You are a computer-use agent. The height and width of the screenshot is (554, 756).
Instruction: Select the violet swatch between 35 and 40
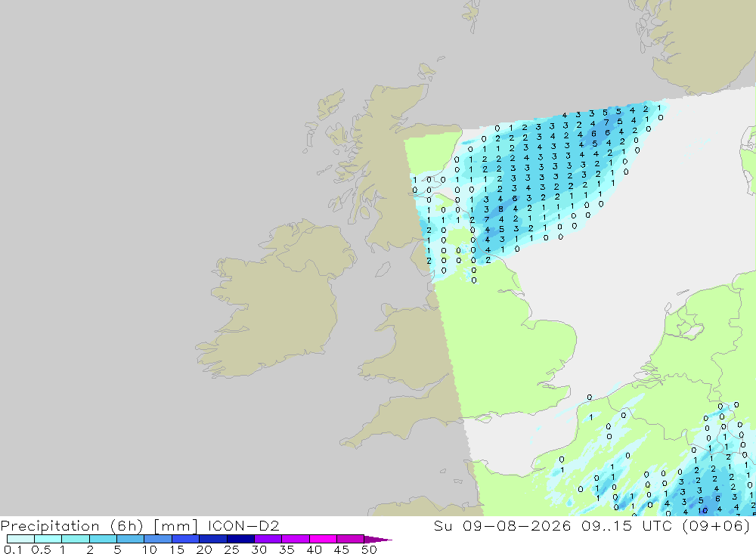295,539
